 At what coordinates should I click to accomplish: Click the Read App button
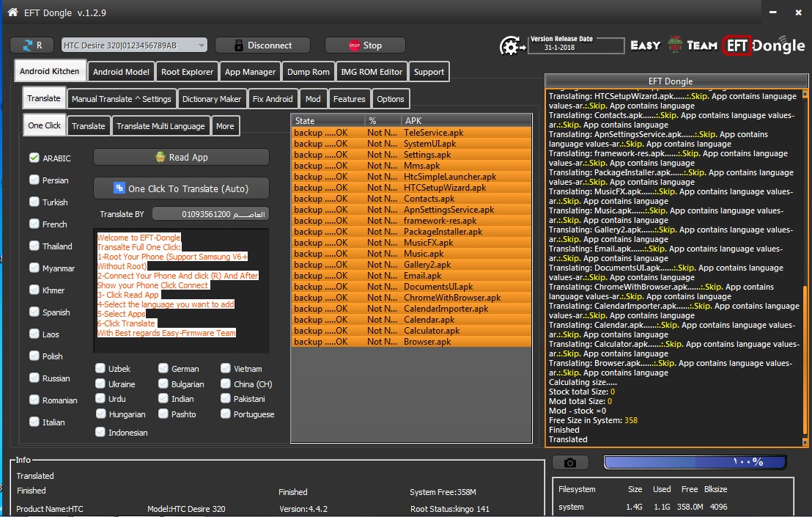pos(181,157)
